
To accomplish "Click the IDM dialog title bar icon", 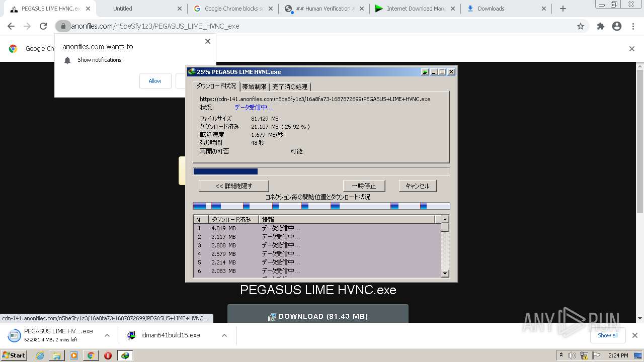I will 192,72.
